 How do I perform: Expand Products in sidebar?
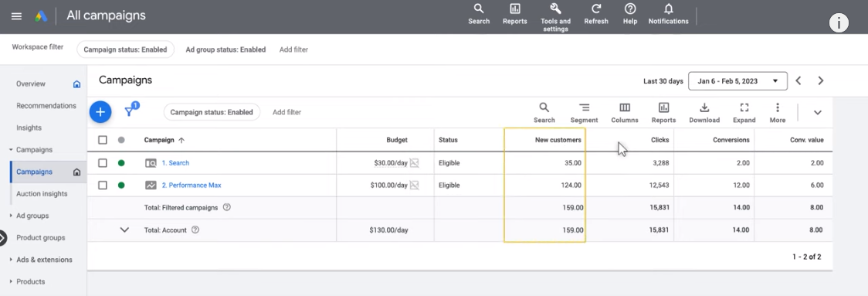coord(11,281)
